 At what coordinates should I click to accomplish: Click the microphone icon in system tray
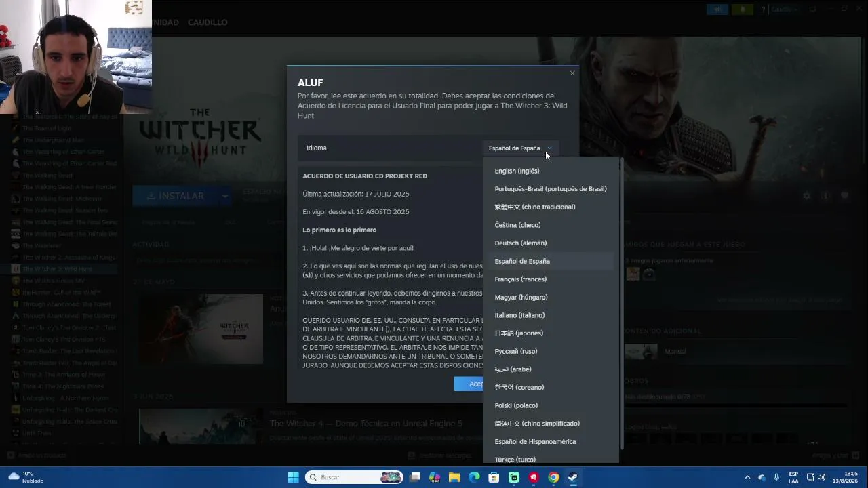[776, 477]
